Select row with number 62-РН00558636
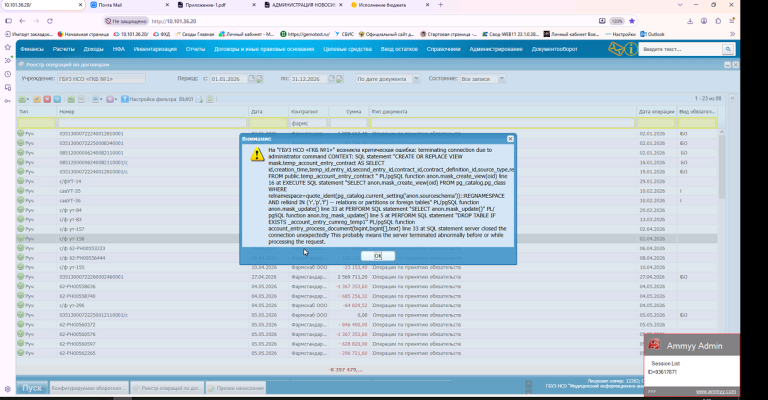768x400 pixels. [x=367, y=286]
